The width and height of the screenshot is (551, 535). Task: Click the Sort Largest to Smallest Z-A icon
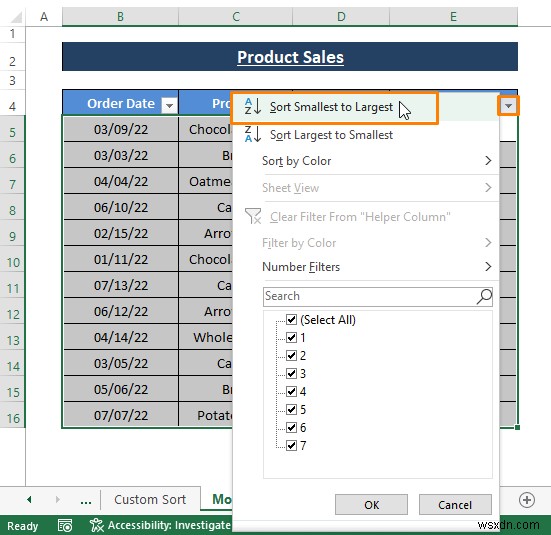click(x=253, y=134)
